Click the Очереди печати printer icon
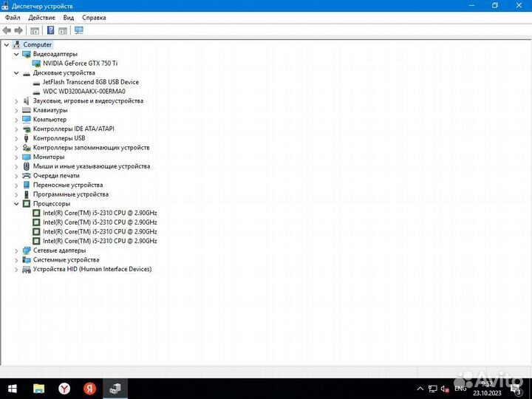The width and height of the screenshot is (532, 399). click(26, 176)
